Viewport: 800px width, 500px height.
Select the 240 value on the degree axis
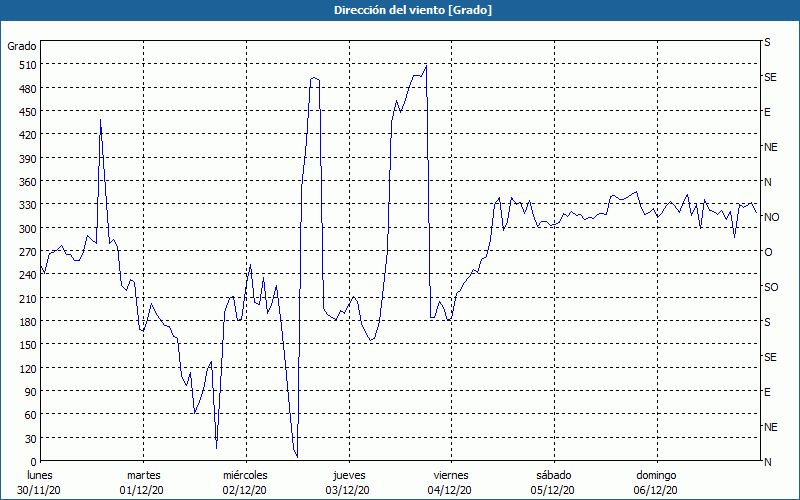[27, 275]
